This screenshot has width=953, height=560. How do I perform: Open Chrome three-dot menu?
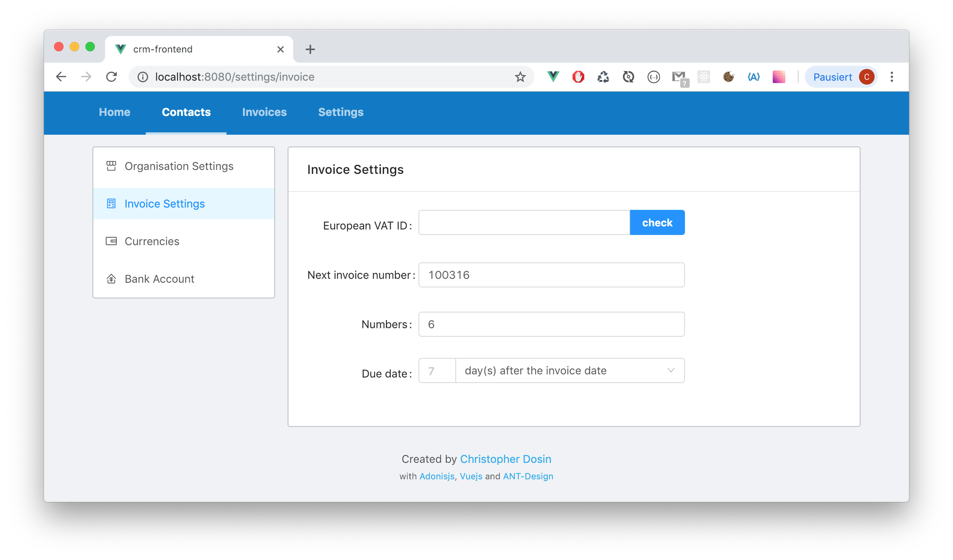pos(892,77)
